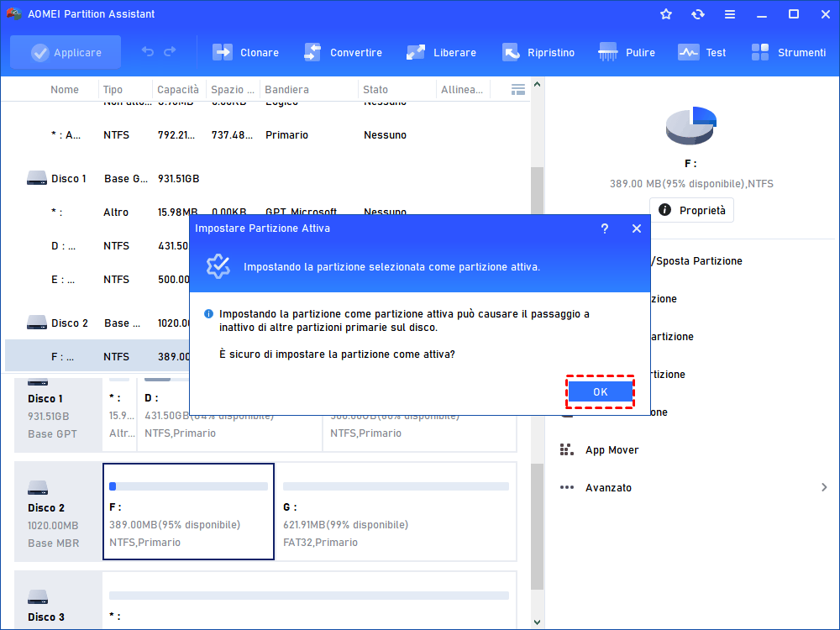The width and height of the screenshot is (840, 630).
Task: Sort by the Tipo column header
Action: [113, 90]
